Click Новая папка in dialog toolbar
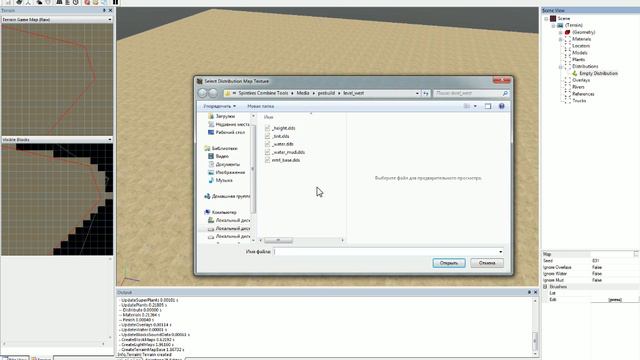This screenshot has width=640, height=360. coord(260,106)
